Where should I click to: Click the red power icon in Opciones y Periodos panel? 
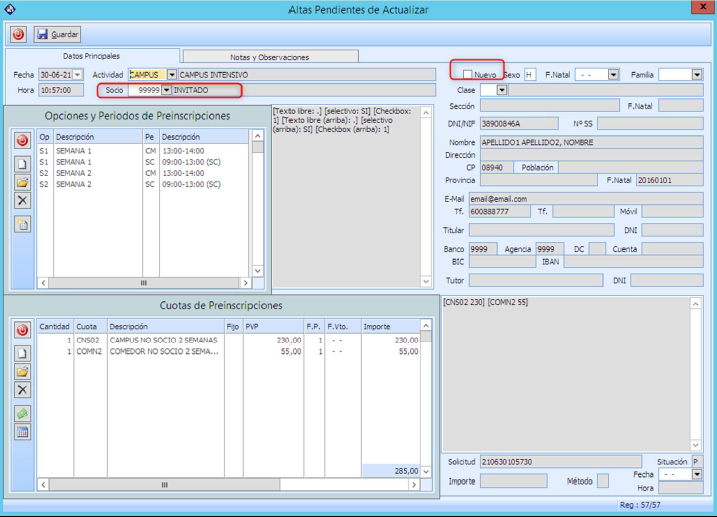pos(22,141)
